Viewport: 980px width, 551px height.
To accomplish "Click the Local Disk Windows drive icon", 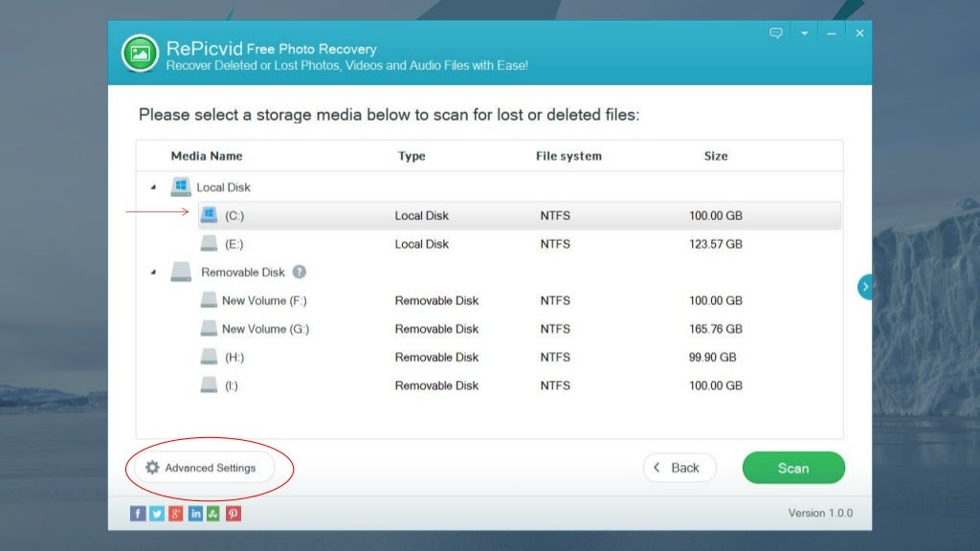I will (181, 187).
